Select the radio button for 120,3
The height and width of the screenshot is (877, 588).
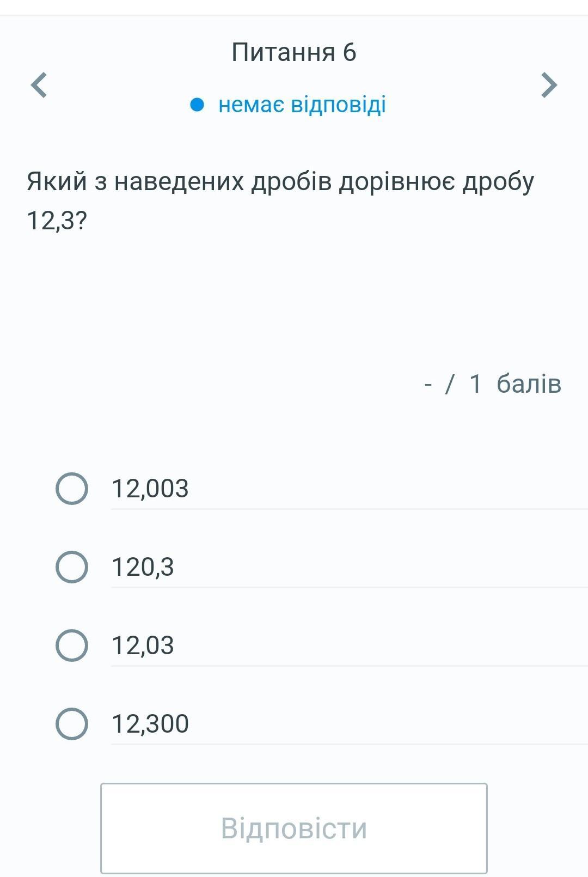(x=72, y=567)
